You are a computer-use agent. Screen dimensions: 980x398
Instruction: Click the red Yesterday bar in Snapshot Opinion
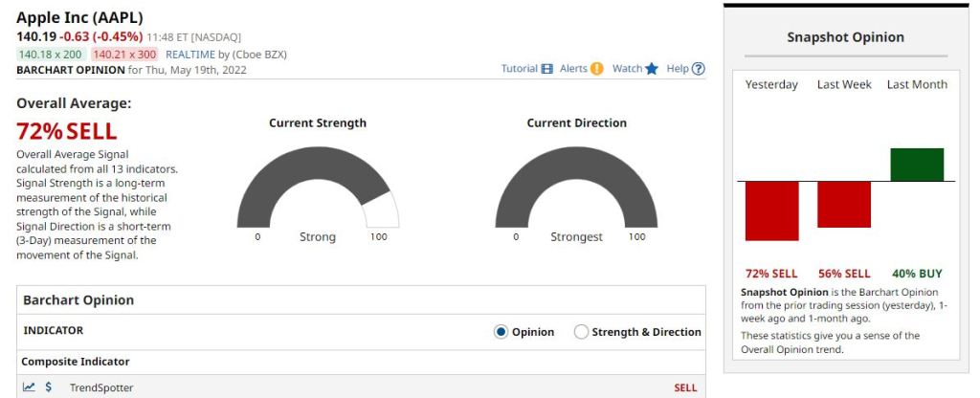pyautogui.click(x=771, y=210)
